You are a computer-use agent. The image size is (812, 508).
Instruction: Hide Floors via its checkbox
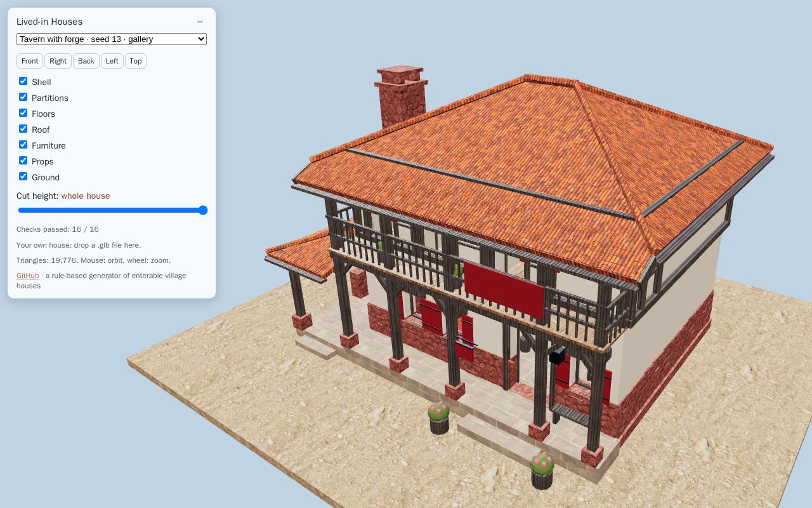pyautogui.click(x=23, y=113)
